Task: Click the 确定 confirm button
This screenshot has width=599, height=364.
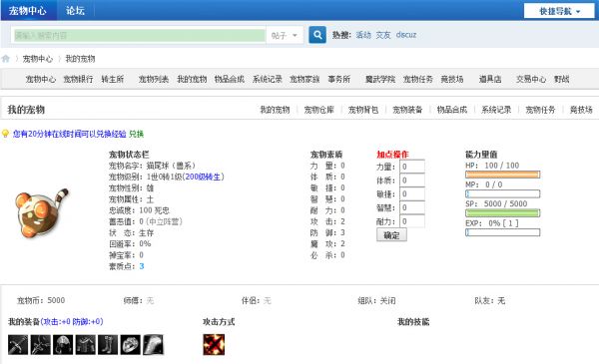Action: point(391,235)
